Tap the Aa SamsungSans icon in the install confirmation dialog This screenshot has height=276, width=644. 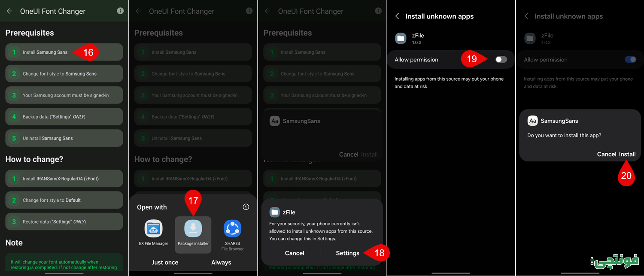(x=532, y=121)
